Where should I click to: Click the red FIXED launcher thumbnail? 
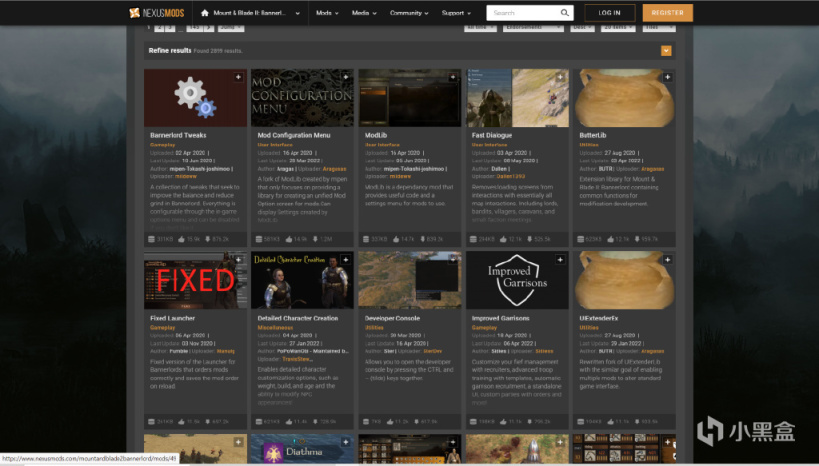pos(195,280)
